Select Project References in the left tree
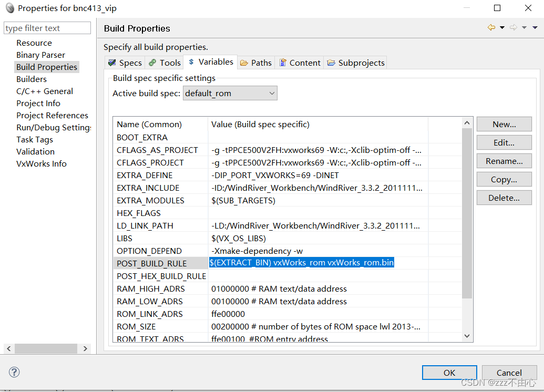Image resolution: width=544 pixels, height=392 pixels. tap(52, 116)
